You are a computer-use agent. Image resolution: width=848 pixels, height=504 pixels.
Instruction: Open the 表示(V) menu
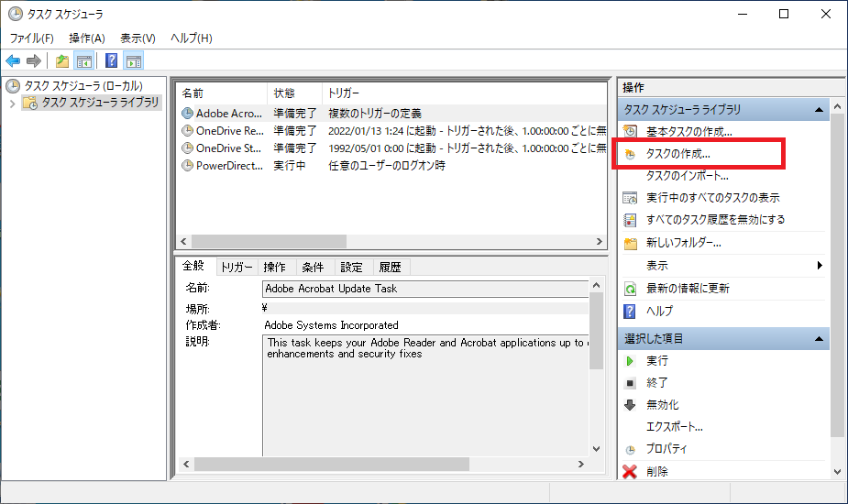[138, 38]
